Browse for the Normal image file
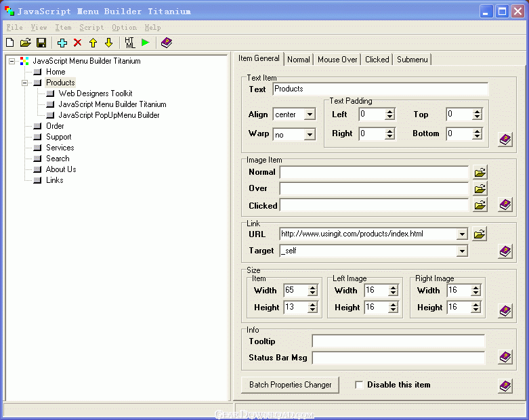Viewport: 529px width, 420px height. (480, 172)
